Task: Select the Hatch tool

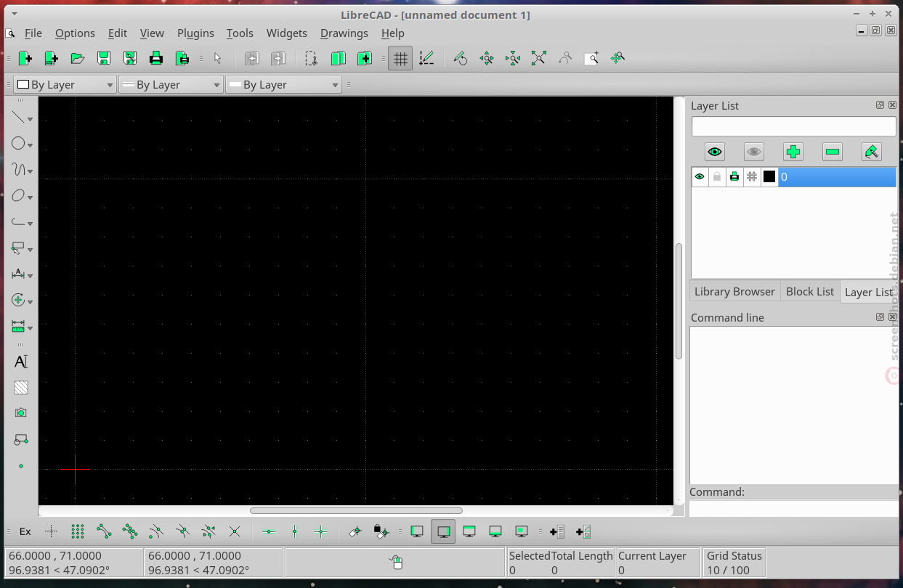Action: pos(21,388)
